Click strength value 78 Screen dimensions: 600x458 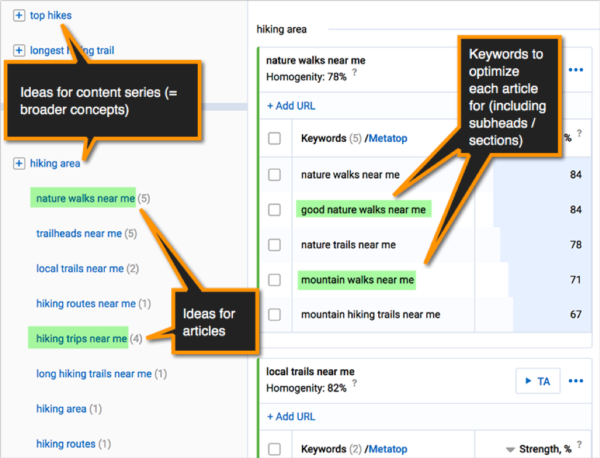tap(576, 245)
